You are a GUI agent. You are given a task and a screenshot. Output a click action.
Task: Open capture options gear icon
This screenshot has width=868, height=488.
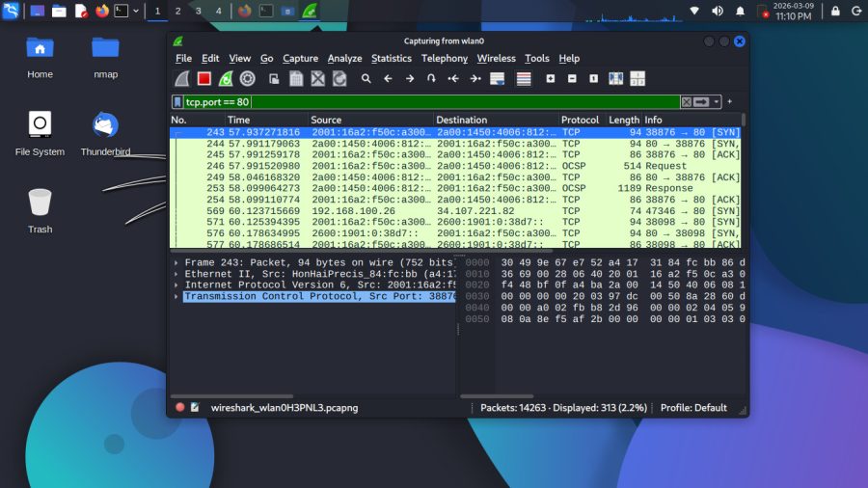pyautogui.click(x=247, y=79)
